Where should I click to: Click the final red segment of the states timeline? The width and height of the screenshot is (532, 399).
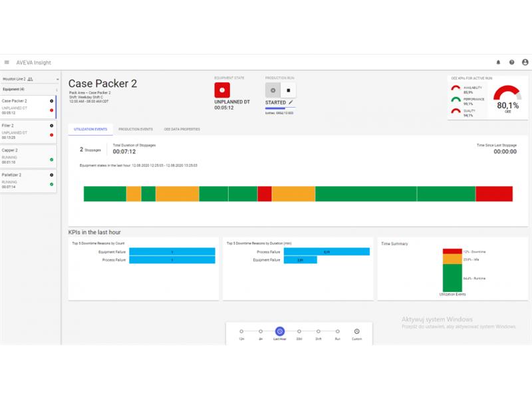click(494, 194)
